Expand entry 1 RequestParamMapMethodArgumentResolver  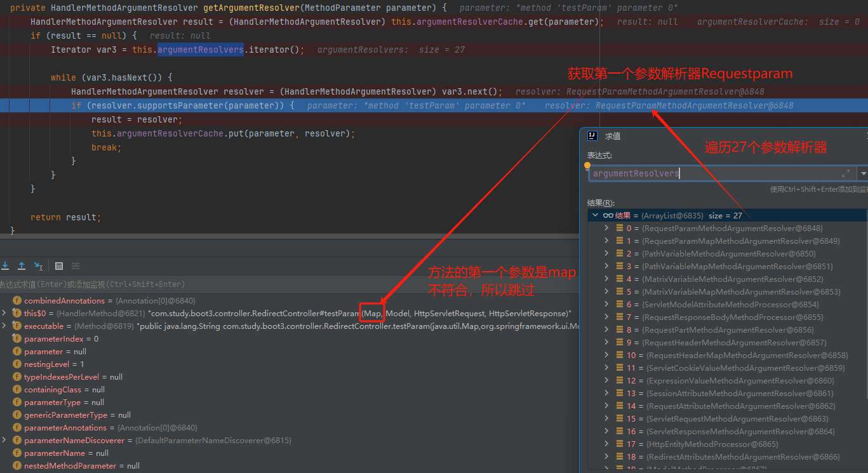607,241
